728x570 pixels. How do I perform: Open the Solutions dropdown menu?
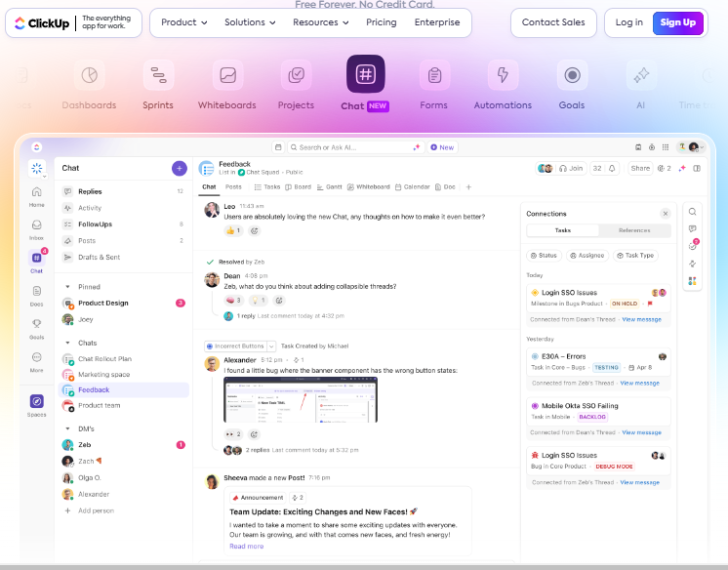click(250, 22)
